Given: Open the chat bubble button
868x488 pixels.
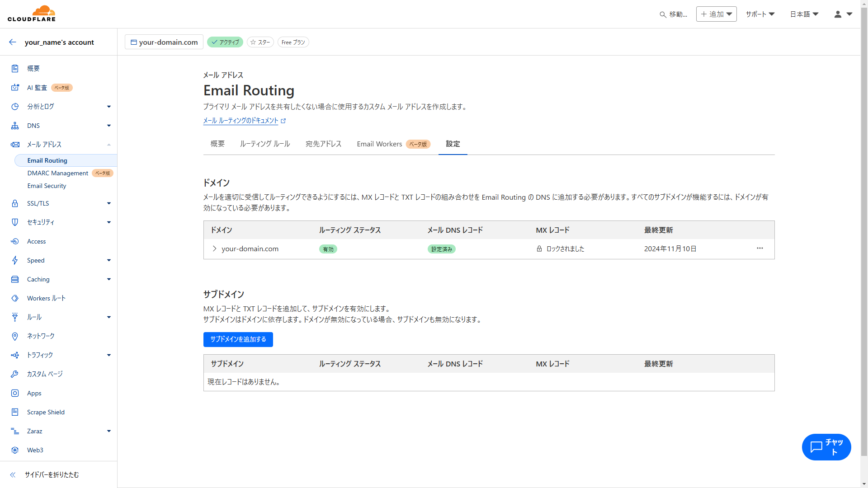Looking at the screenshot, I should (x=826, y=447).
